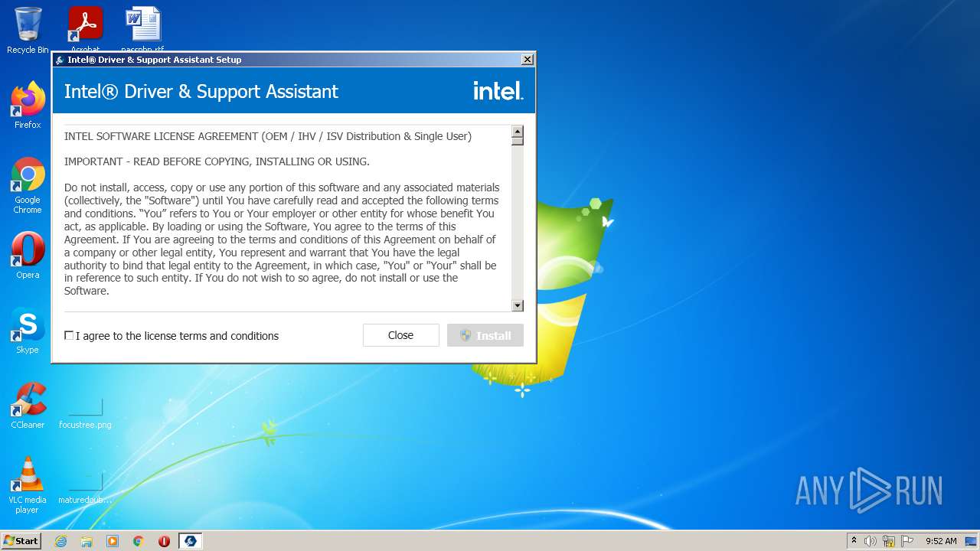
Task: Click the 'Intel® Driver & Support Assistant' header title
Action: [201, 92]
